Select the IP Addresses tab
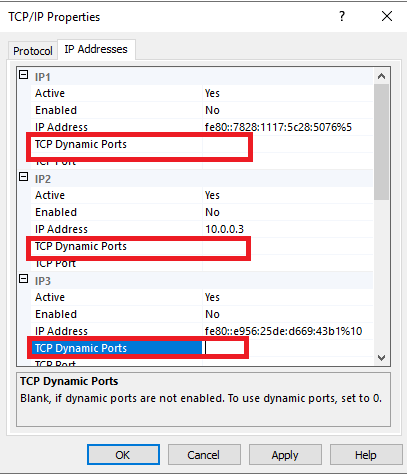Viewport: 407px width, 474px height. (96, 49)
